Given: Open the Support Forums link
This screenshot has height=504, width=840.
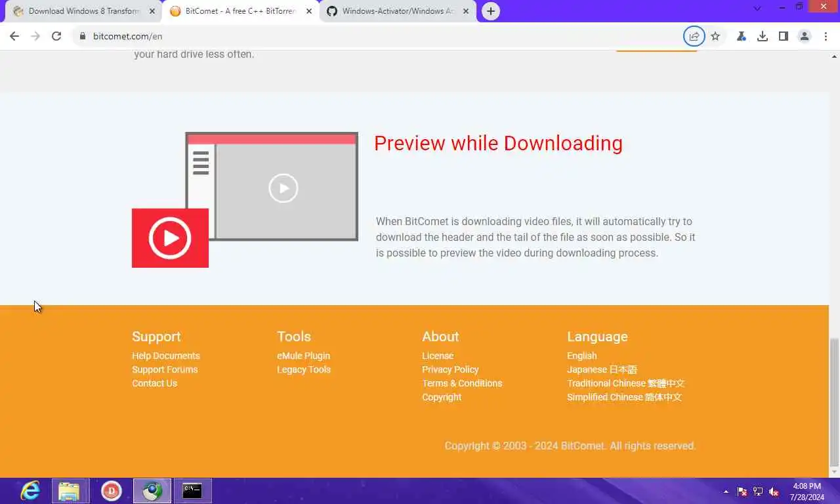Looking at the screenshot, I should 165,369.
